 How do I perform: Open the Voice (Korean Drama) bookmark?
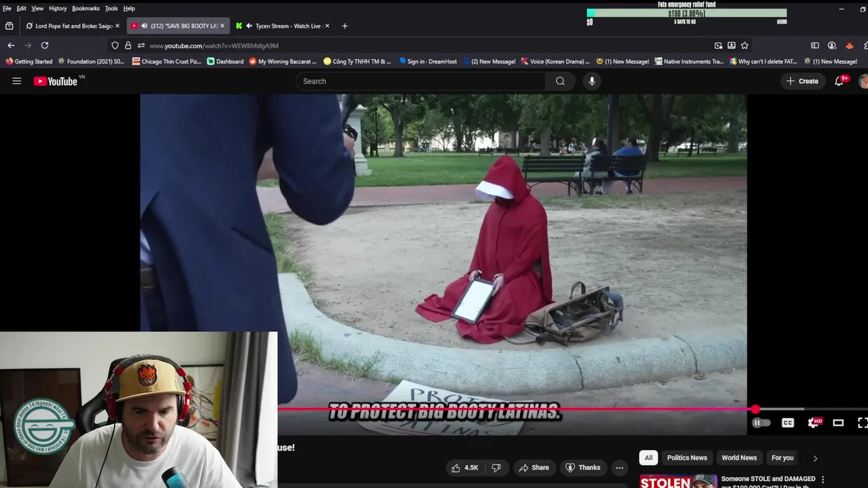point(555,61)
